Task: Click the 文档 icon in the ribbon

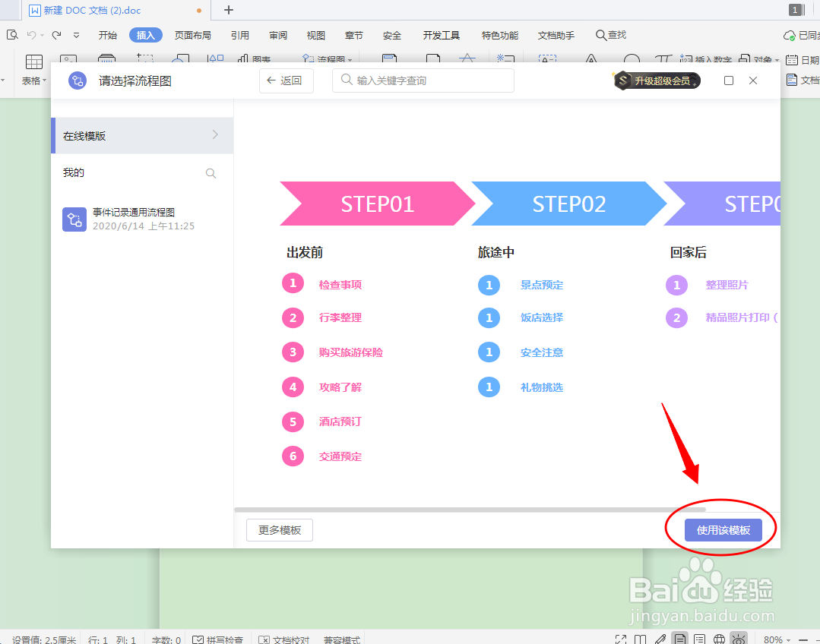Action: (x=793, y=80)
